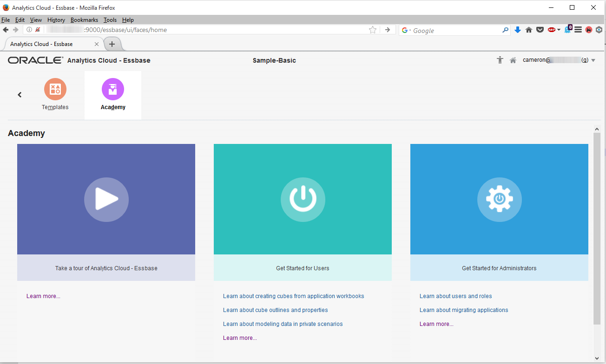The width and height of the screenshot is (606, 364).
Task: Open the Firefox downloads arrow
Action: coord(518,30)
